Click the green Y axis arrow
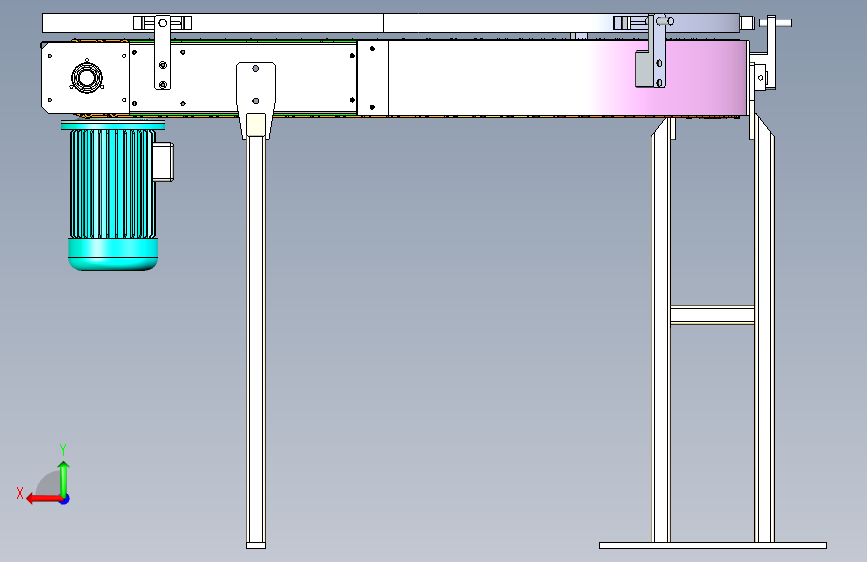 64,480
